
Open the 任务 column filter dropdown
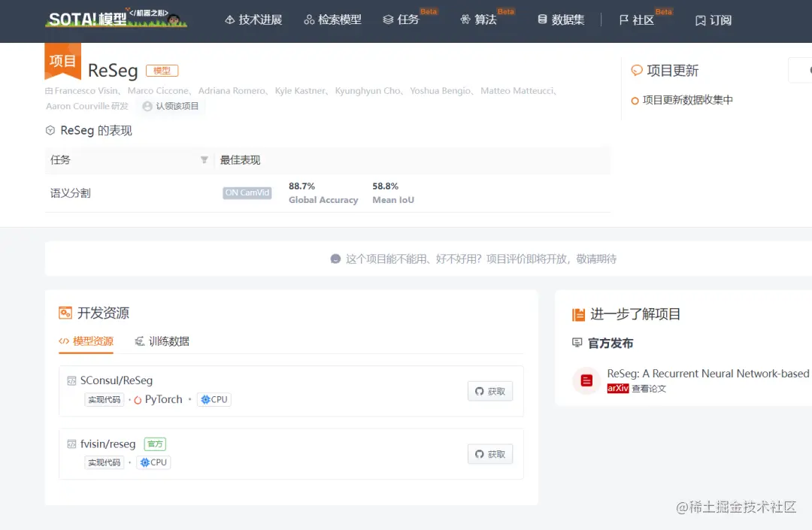click(204, 159)
